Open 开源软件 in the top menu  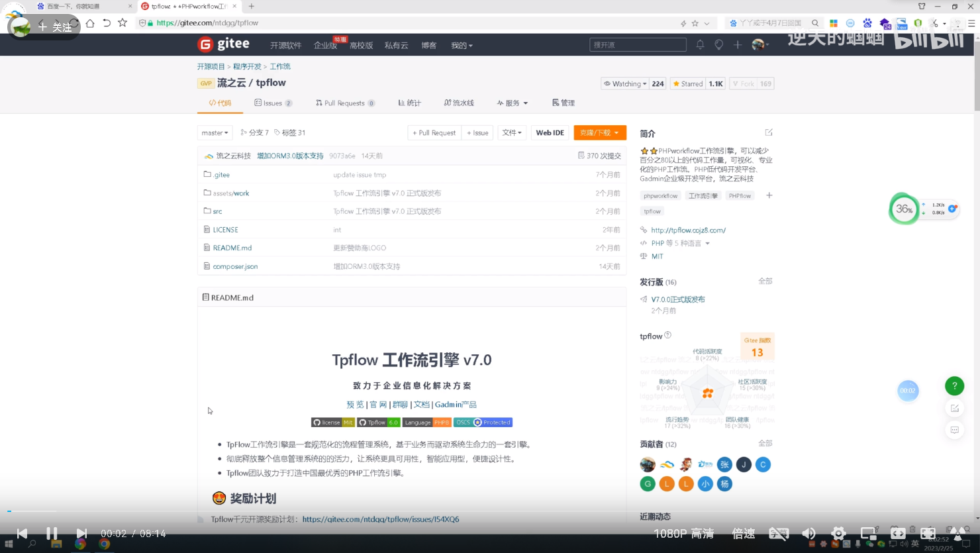[285, 45]
